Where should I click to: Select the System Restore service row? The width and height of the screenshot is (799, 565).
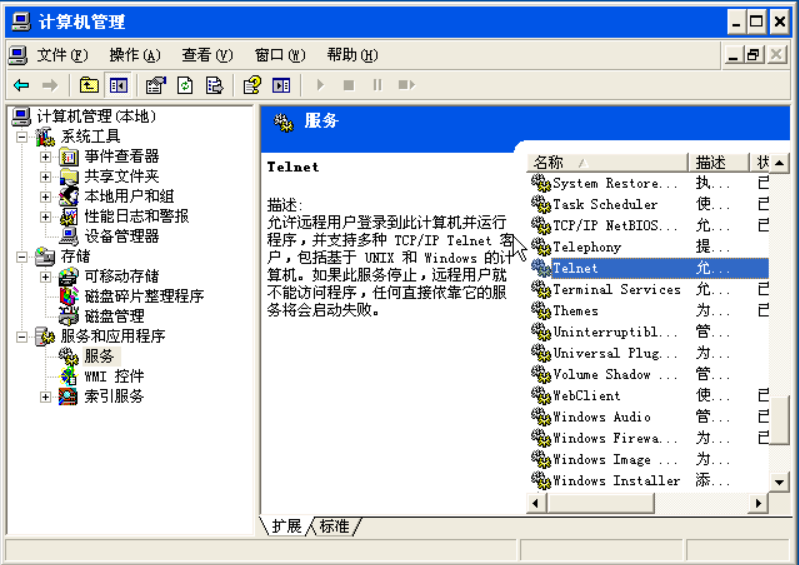point(647,183)
